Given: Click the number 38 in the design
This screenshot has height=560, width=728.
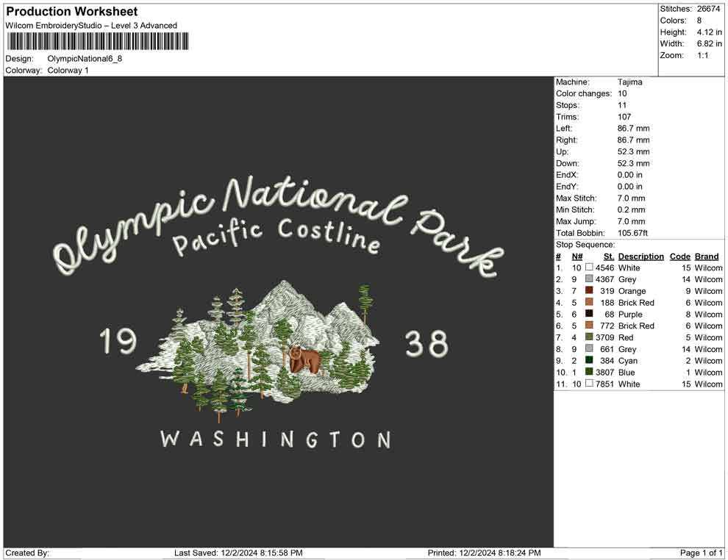Looking at the screenshot, I should (427, 344).
